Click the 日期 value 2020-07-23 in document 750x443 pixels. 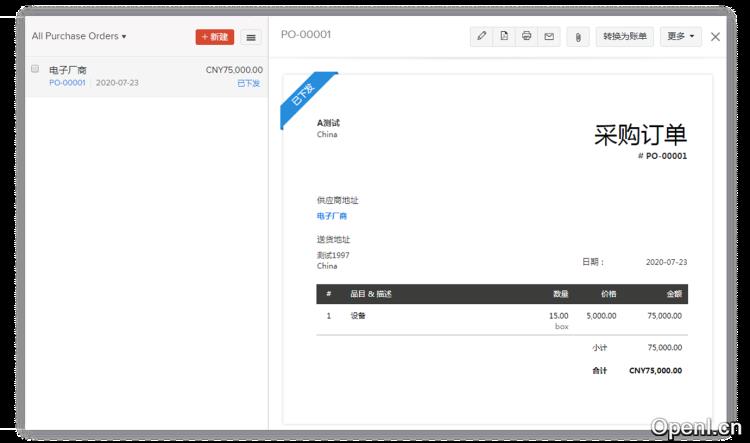(x=666, y=262)
